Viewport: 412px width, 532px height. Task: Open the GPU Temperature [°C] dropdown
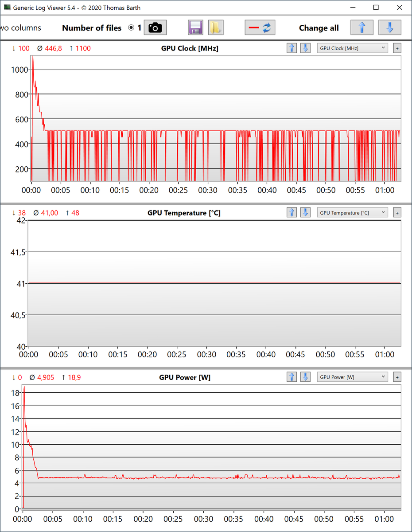click(x=353, y=213)
